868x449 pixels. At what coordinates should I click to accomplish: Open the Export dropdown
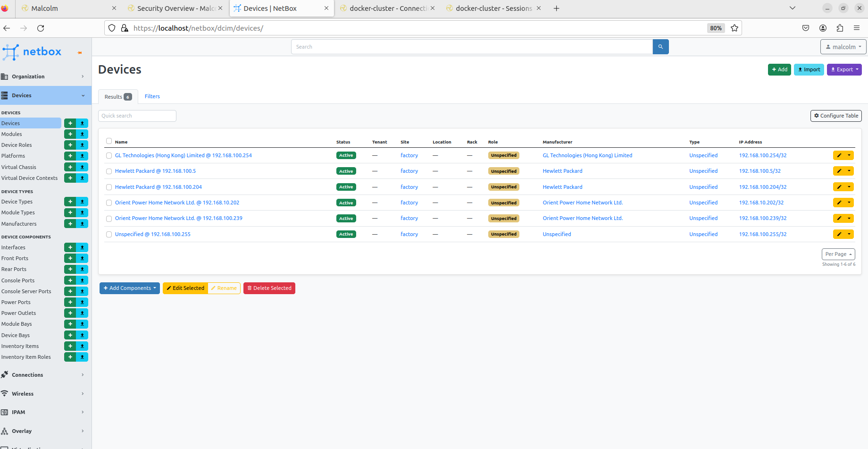click(844, 69)
